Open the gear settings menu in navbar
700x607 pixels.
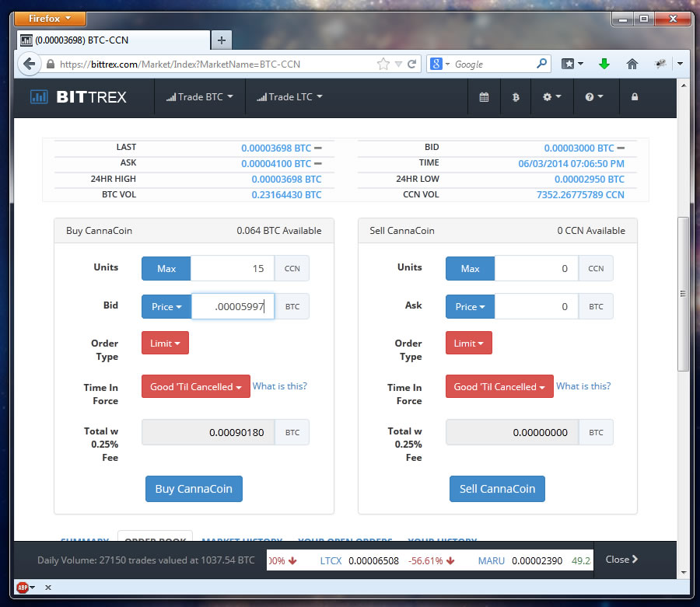click(x=551, y=97)
